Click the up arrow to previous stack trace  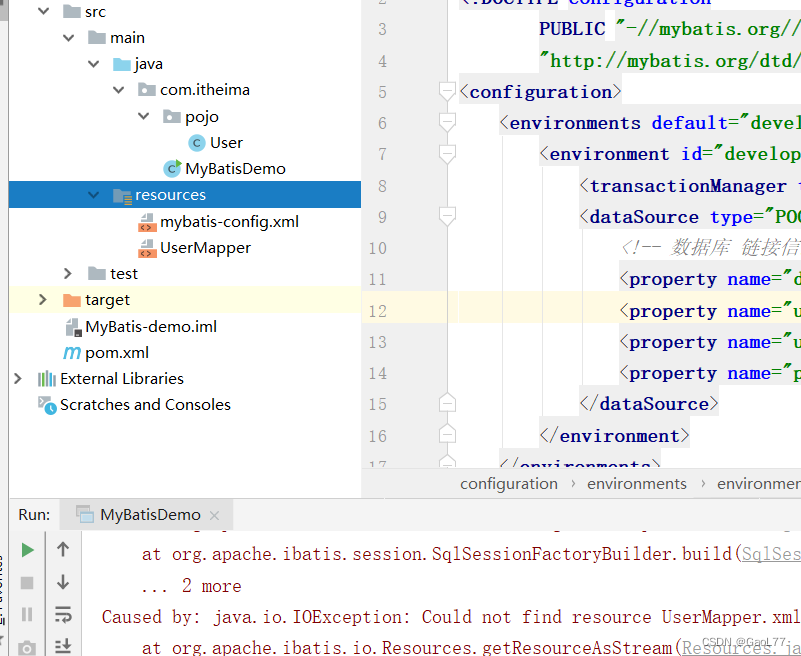click(63, 549)
